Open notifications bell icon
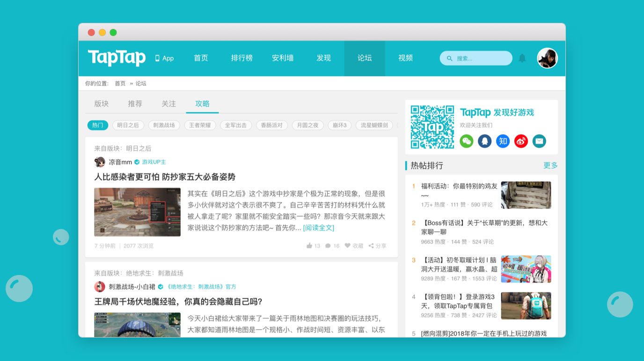The image size is (644, 361). [x=522, y=58]
